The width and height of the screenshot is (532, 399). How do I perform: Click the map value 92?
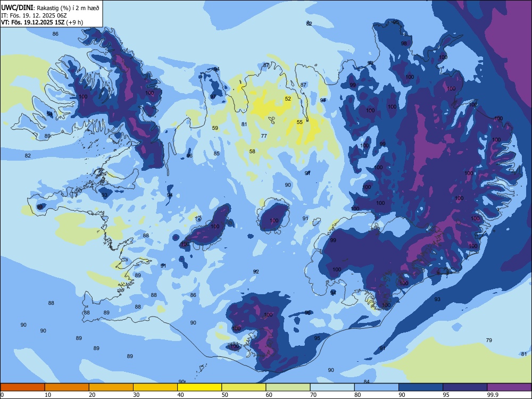click(x=256, y=271)
